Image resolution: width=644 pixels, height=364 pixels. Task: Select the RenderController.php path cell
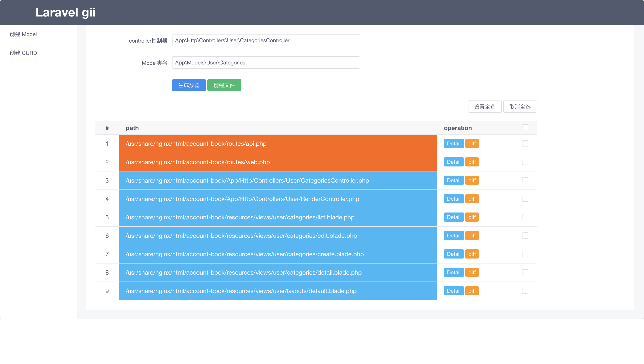click(x=278, y=199)
